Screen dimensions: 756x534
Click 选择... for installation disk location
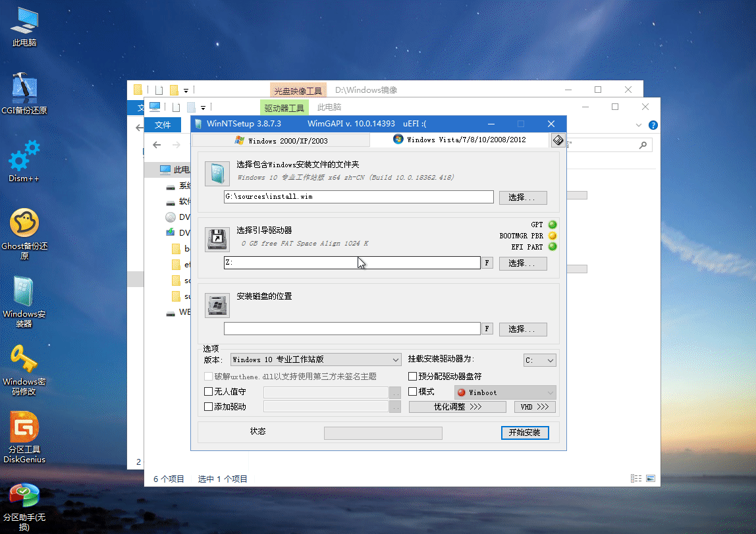pyautogui.click(x=523, y=329)
